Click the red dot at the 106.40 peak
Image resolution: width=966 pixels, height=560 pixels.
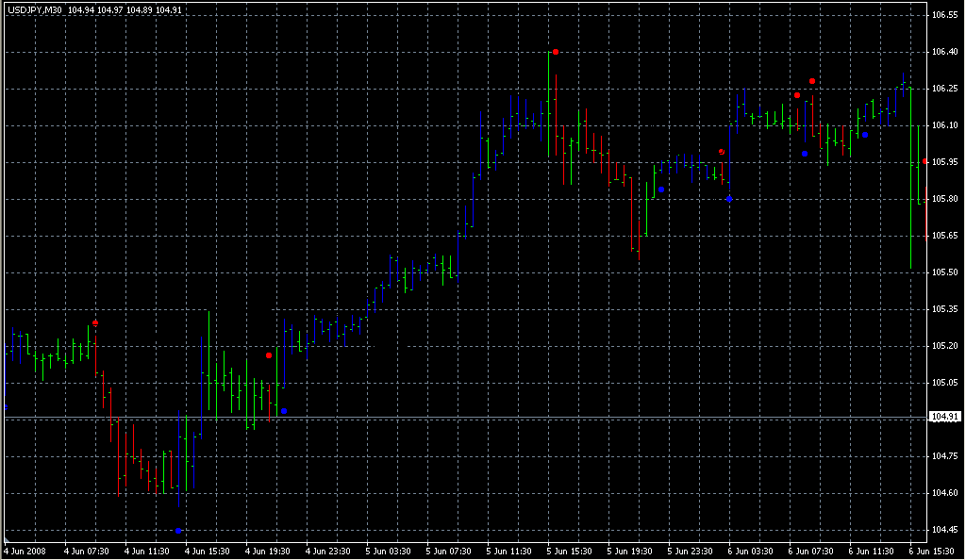click(x=556, y=52)
